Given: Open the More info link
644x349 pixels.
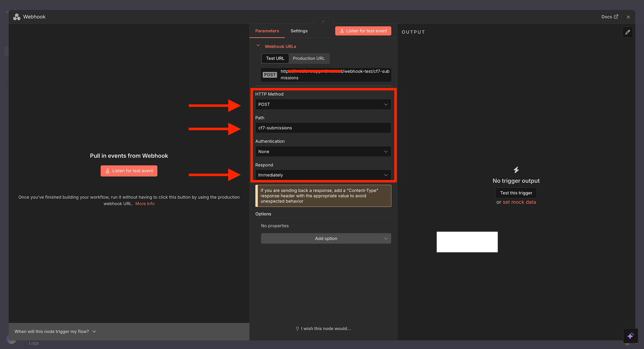Looking at the screenshot, I should (145, 203).
